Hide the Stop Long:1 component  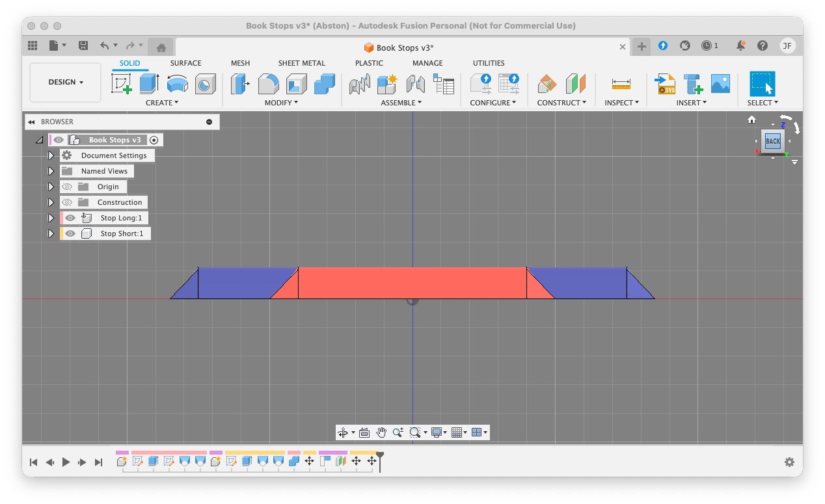[x=70, y=218]
